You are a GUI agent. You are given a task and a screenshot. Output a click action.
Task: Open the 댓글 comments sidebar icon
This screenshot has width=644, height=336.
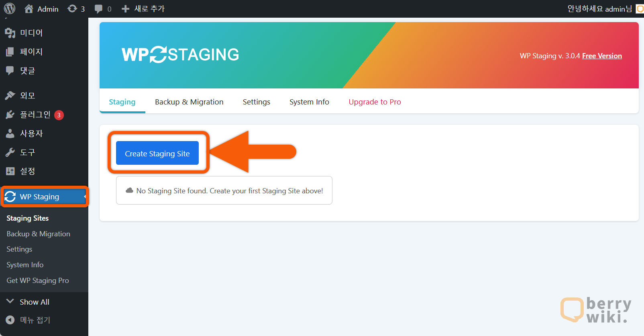[x=10, y=71]
